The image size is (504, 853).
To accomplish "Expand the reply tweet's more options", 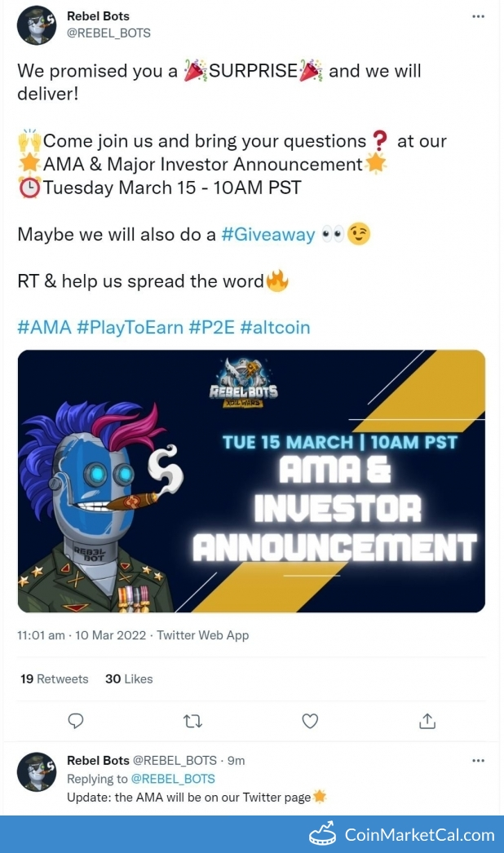I will (479, 760).
